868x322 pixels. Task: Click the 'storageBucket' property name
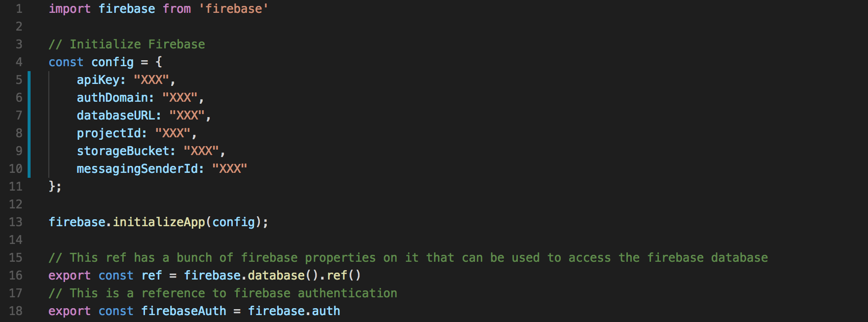point(123,151)
